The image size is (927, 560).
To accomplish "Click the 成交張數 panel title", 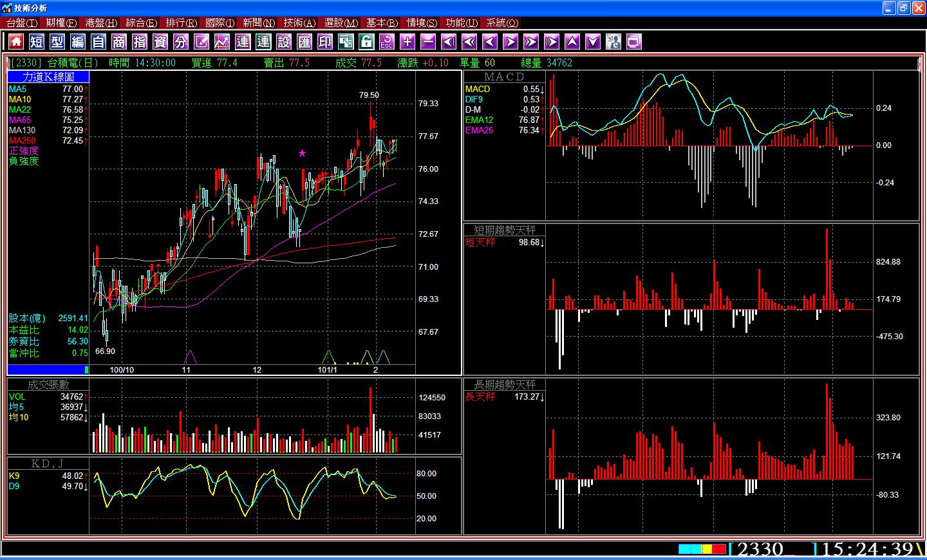I will coord(48,384).
